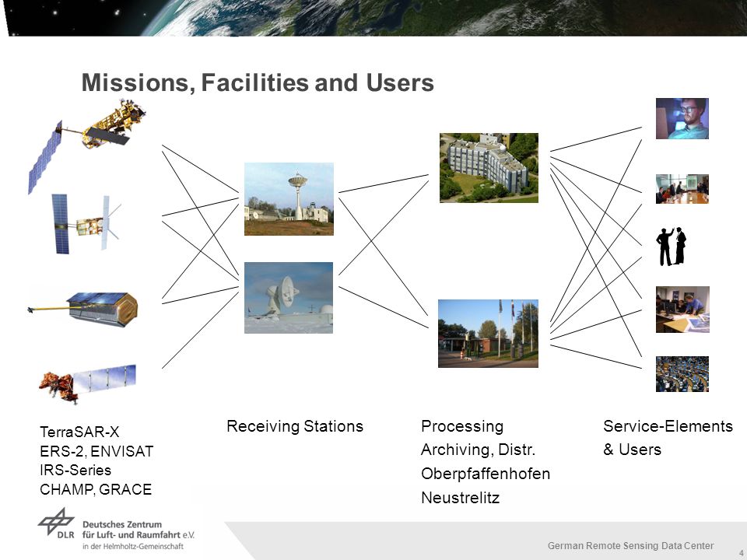
Task: Select the IRS-Series text line
Action: pyautogui.click(x=75, y=470)
